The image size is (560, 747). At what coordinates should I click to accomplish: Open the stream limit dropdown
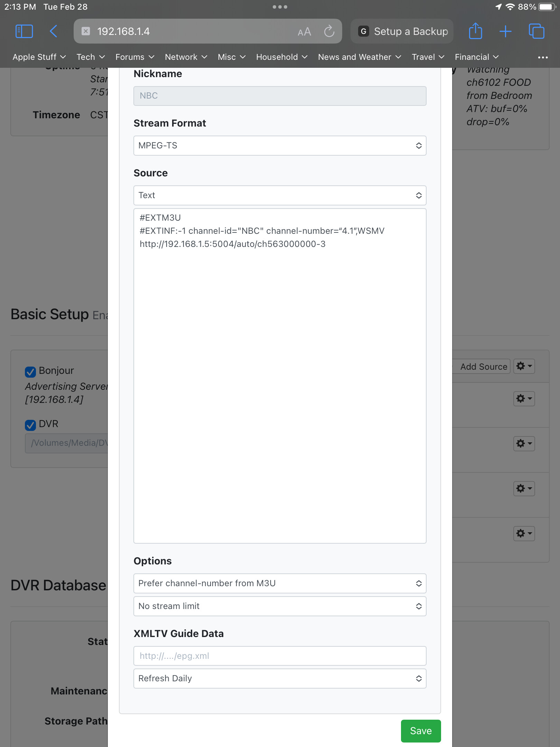pos(280,606)
